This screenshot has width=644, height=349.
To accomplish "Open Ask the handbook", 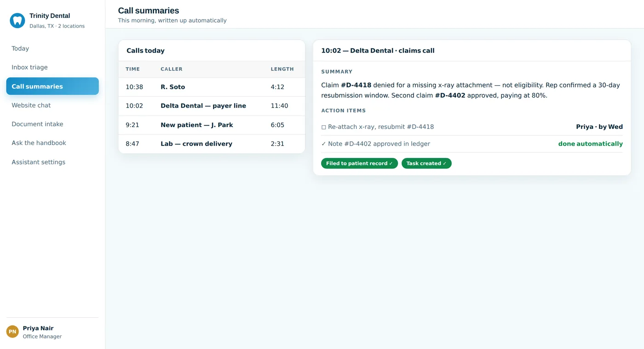I will tap(52, 143).
